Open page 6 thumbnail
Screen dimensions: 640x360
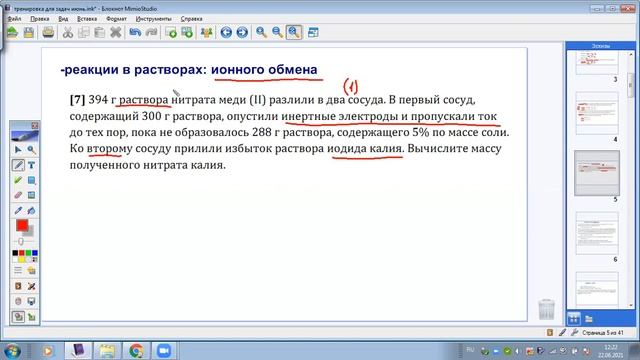point(597,233)
